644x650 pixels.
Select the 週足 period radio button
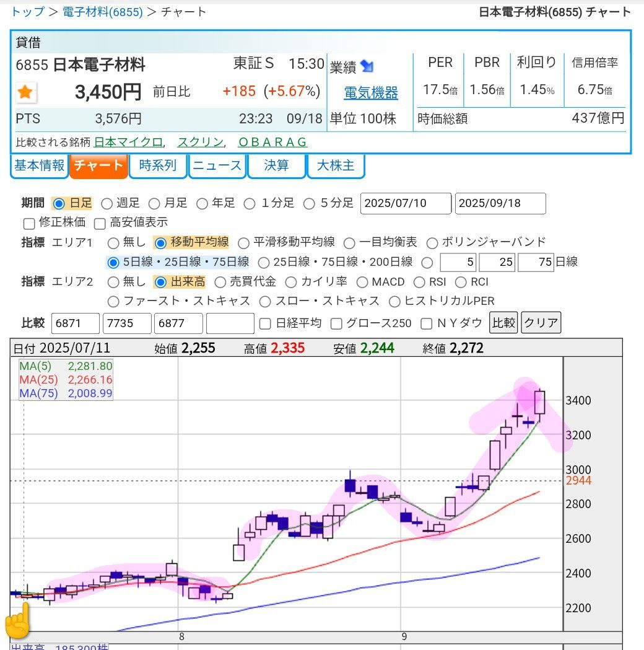pos(107,203)
